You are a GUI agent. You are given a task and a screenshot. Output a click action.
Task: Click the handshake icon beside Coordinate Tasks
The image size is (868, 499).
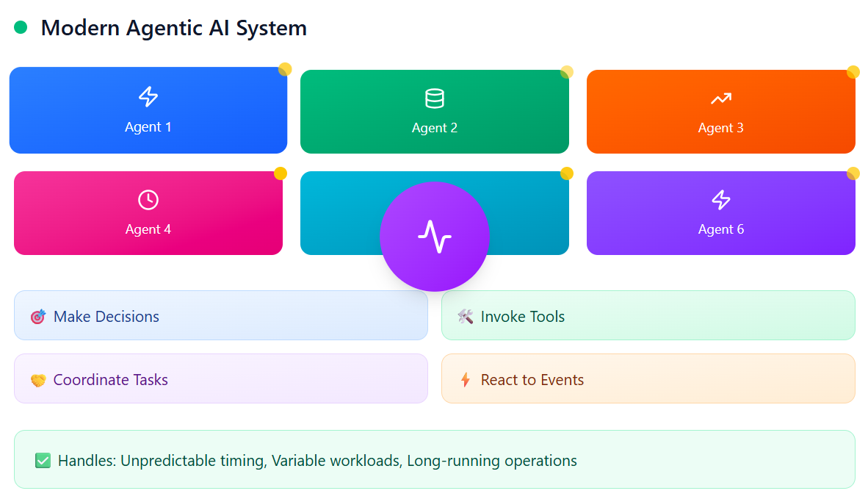[38, 378]
